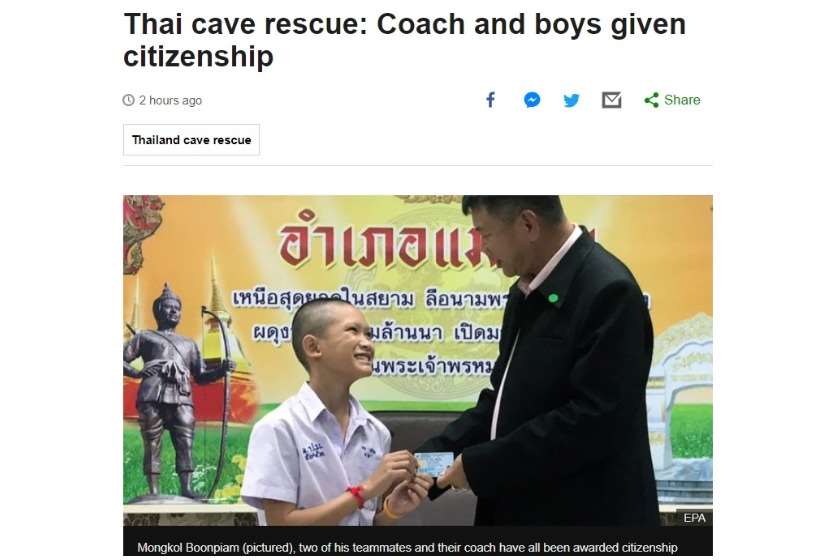The image size is (840, 560).
Task: Click the '2 hours ago' timestamp
Action: (170, 100)
